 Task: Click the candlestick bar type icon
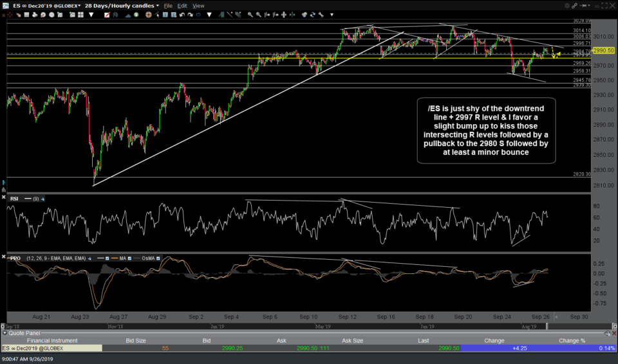(115, 15)
